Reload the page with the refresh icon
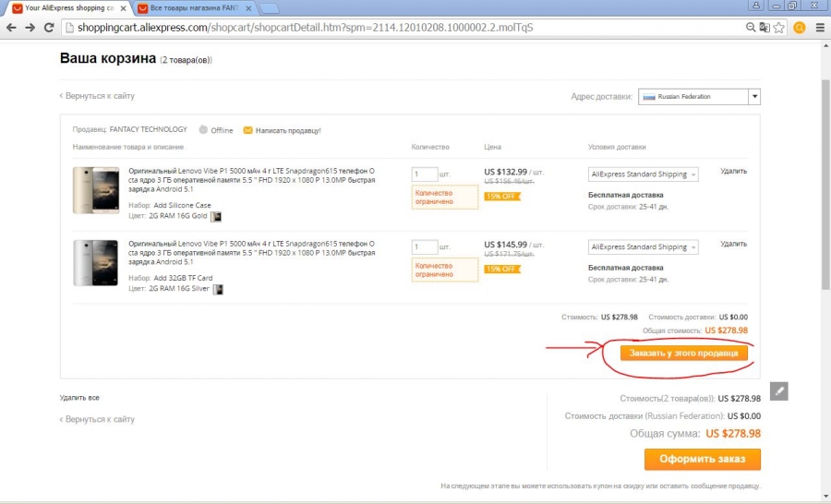 pos(49,28)
